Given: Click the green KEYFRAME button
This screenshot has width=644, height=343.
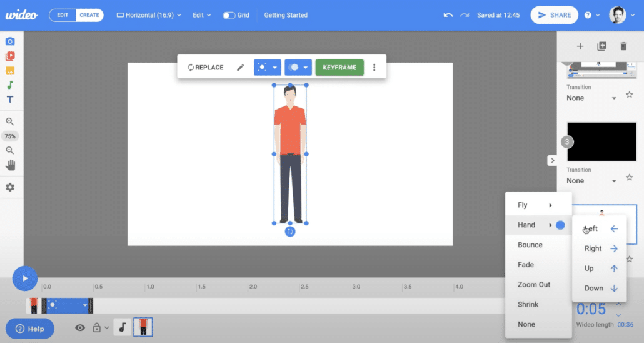Looking at the screenshot, I should (340, 68).
